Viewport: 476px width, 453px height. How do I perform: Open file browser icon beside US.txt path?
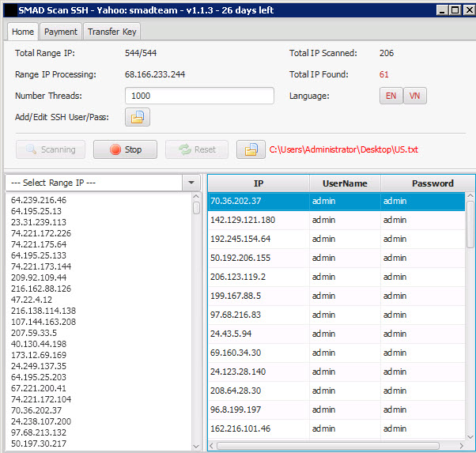coord(250,149)
